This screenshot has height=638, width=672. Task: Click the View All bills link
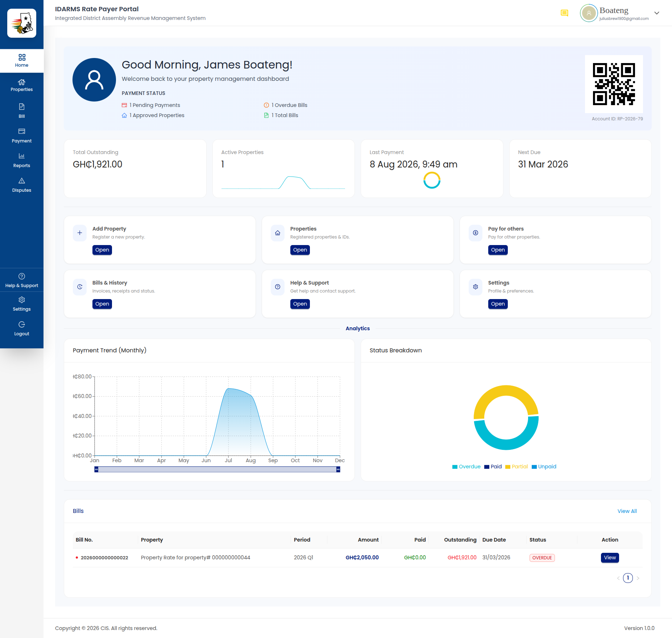[627, 511]
